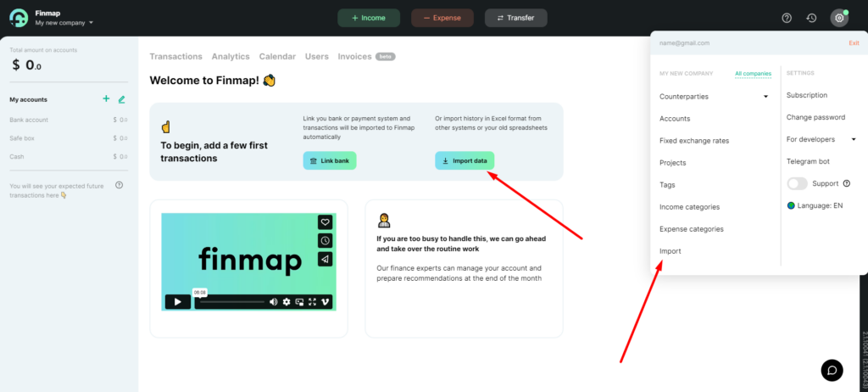The image size is (868, 392).
Task: Click the share paper plane icon on video
Action: point(325,259)
